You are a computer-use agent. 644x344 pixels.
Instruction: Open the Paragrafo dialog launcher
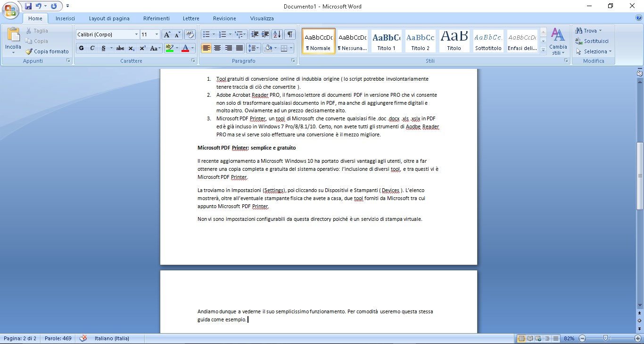293,61
